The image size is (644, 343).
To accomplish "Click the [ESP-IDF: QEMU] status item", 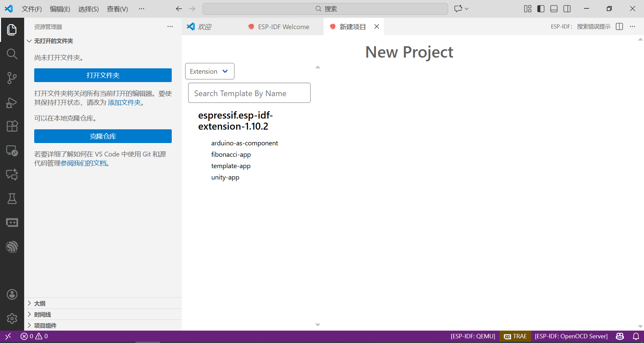I will (473, 336).
